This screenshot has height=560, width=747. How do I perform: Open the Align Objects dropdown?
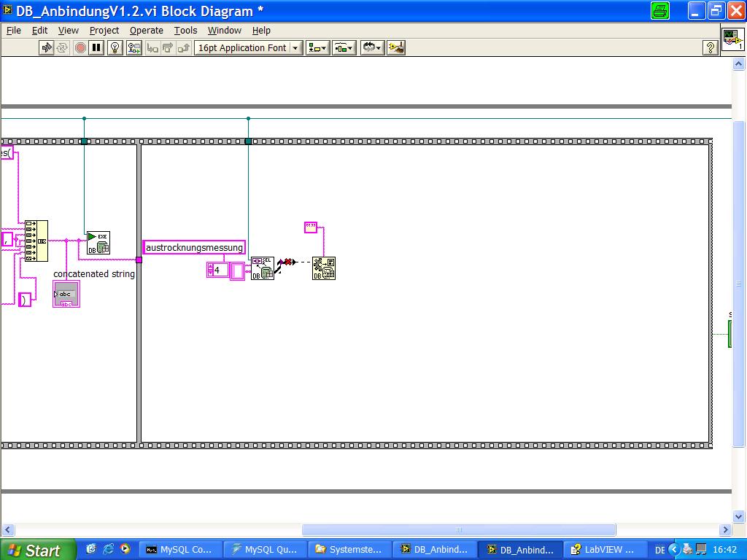pyautogui.click(x=317, y=47)
